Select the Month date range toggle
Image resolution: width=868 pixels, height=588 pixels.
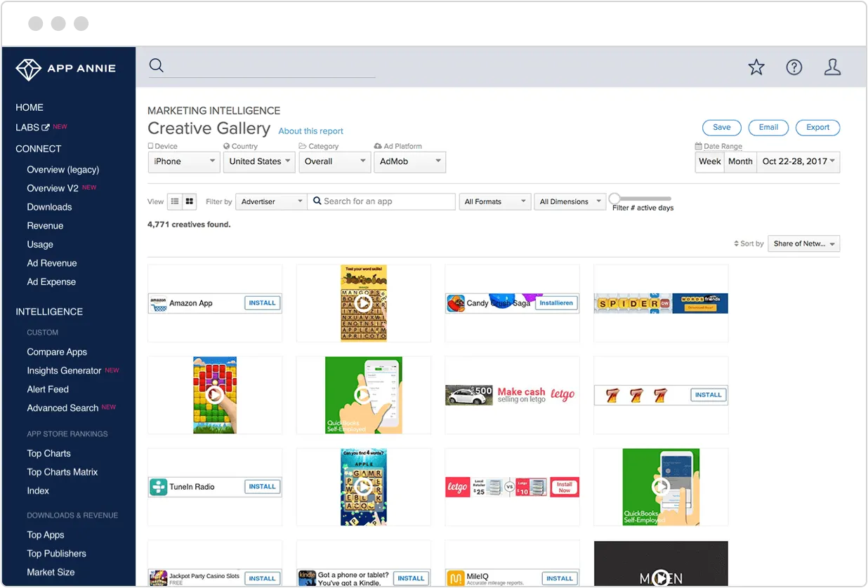tap(740, 162)
